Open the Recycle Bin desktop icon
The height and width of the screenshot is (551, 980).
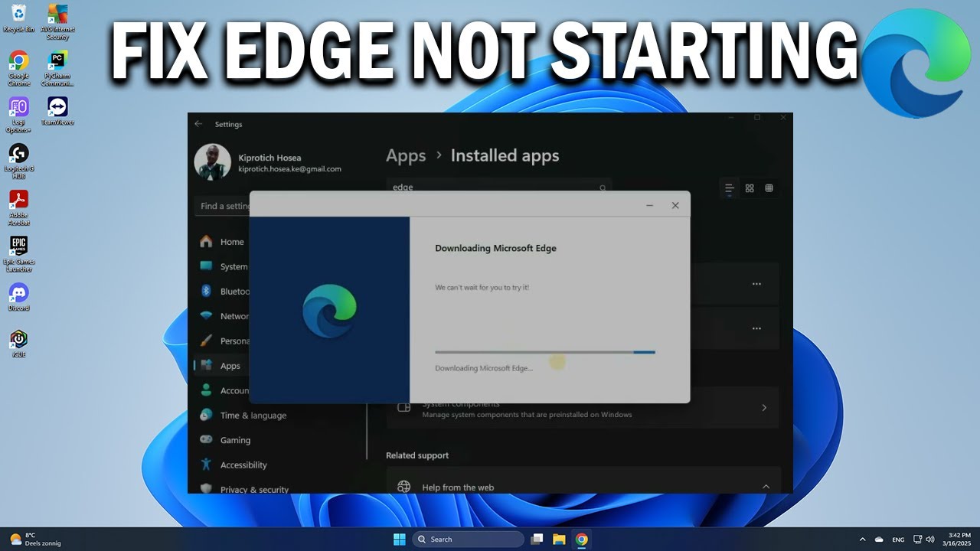[18, 18]
